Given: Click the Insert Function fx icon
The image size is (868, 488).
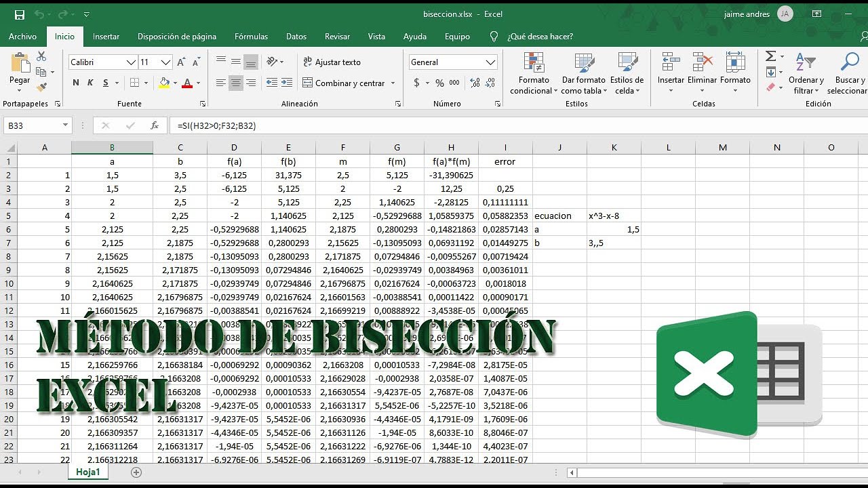Looking at the screenshot, I should click(x=155, y=125).
